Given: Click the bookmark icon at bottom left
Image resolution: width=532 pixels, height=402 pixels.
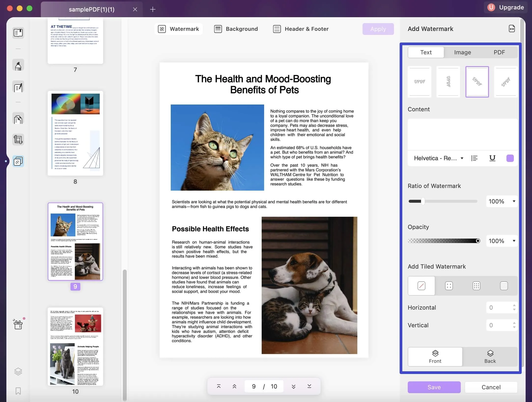Looking at the screenshot, I should pos(18,391).
